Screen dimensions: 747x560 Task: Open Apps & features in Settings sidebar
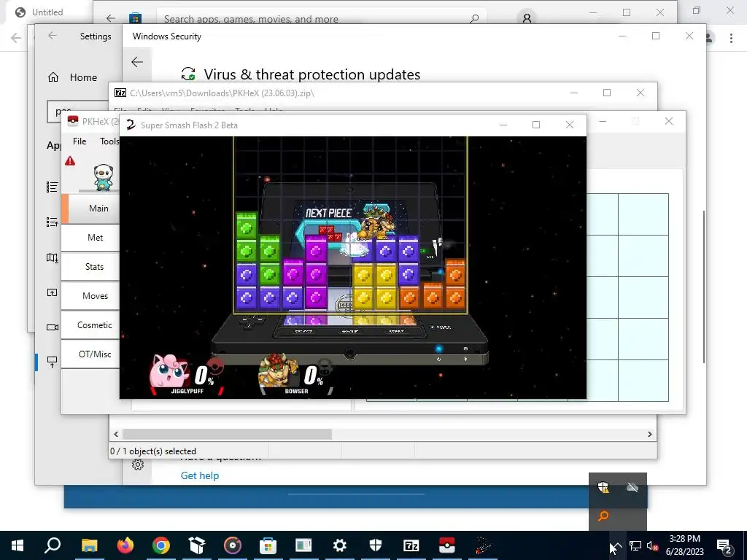[x=52, y=187]
